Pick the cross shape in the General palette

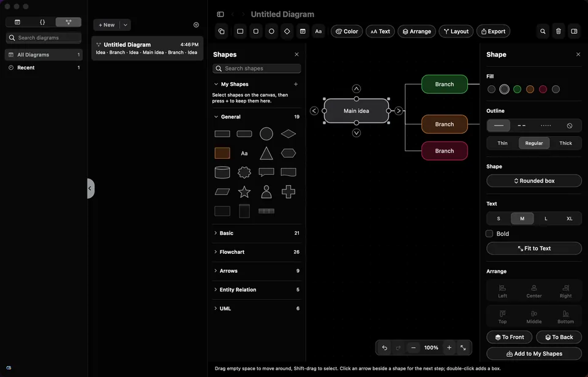coord(288,192)
